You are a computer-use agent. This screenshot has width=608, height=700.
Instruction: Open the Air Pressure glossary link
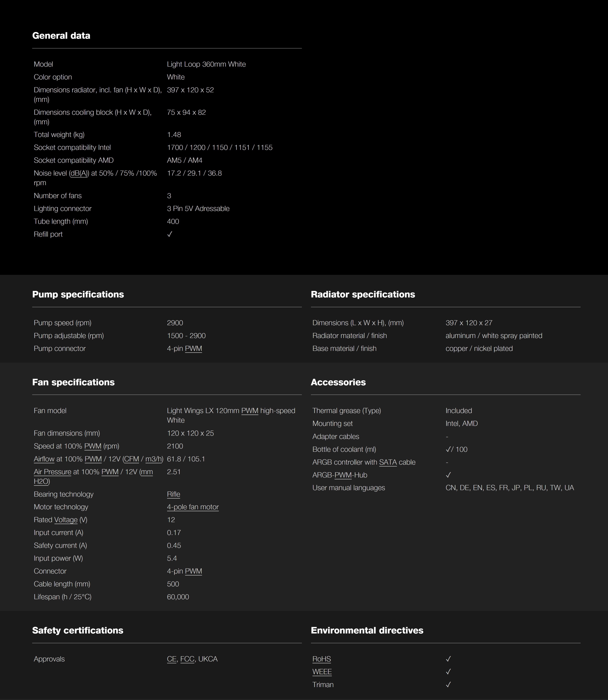[x=53, y=472]
